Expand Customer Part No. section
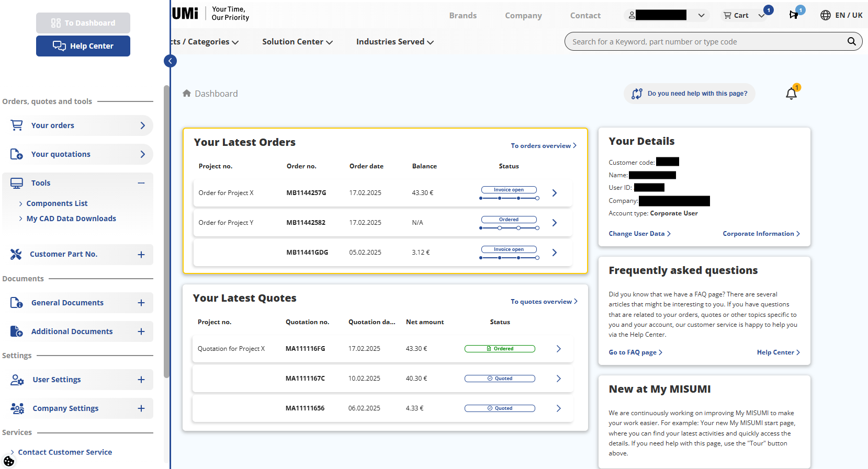This screenshot has height=469, width=868. [x=141, y=255]
